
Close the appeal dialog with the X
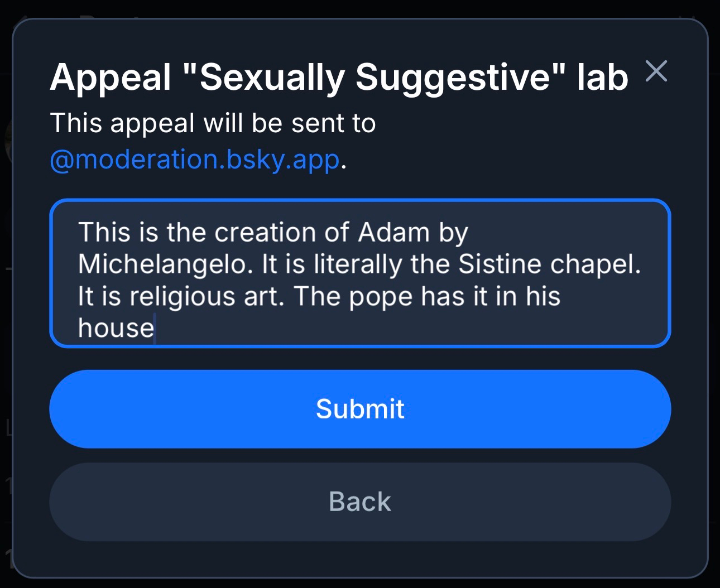coord(656,71)
